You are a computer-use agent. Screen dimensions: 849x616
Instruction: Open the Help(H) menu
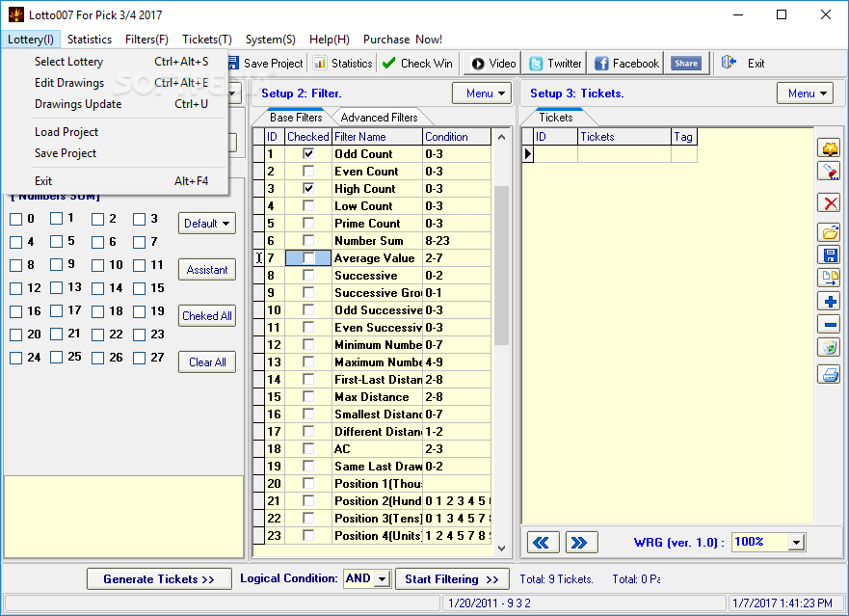point(330,39)
